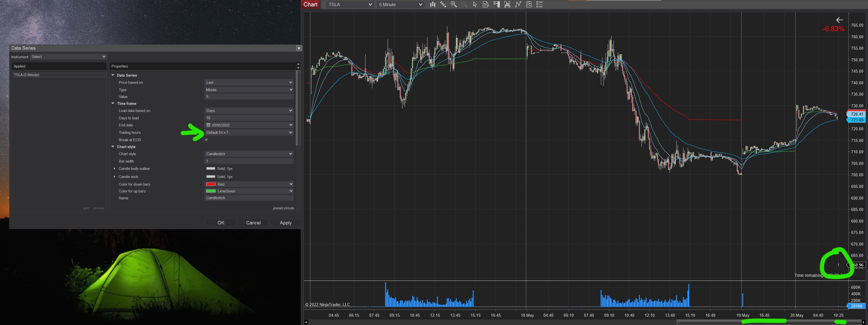Click the Apply button
868x325 pixels.
click(x=285, y=223)
